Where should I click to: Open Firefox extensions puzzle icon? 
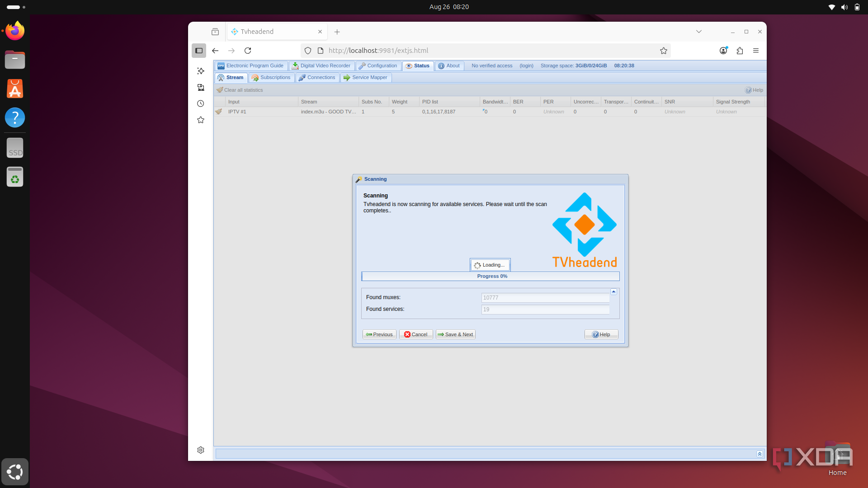click(740, 51)
